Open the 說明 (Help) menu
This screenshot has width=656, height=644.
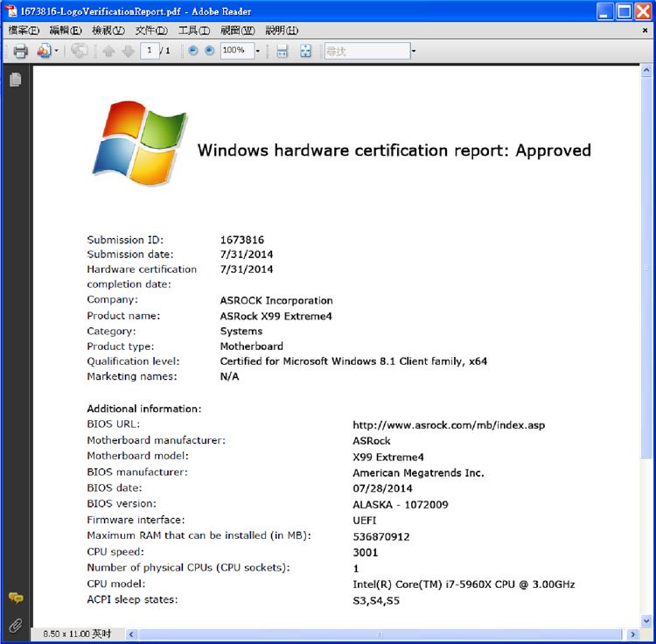(x=282, y=31)
